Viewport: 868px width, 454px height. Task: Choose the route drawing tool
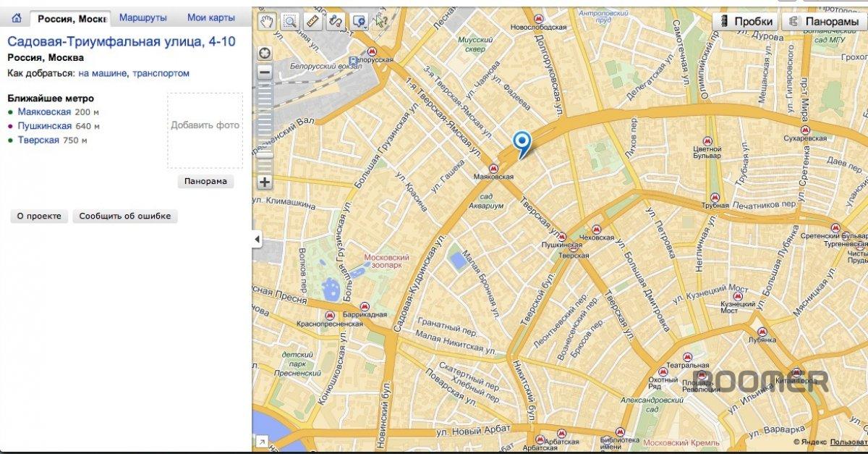click(x=335, y=21)
